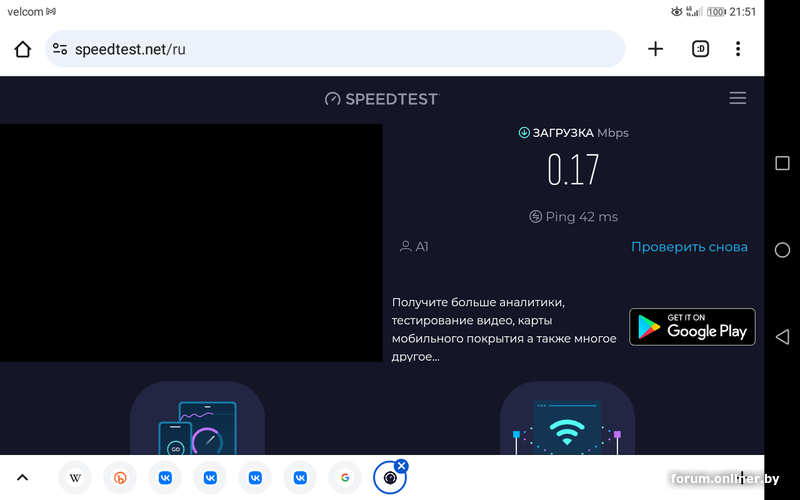This screenshot has height=500, width=800.
Task: Tap the 21:51 clock
Action: [x=742, y=12]
